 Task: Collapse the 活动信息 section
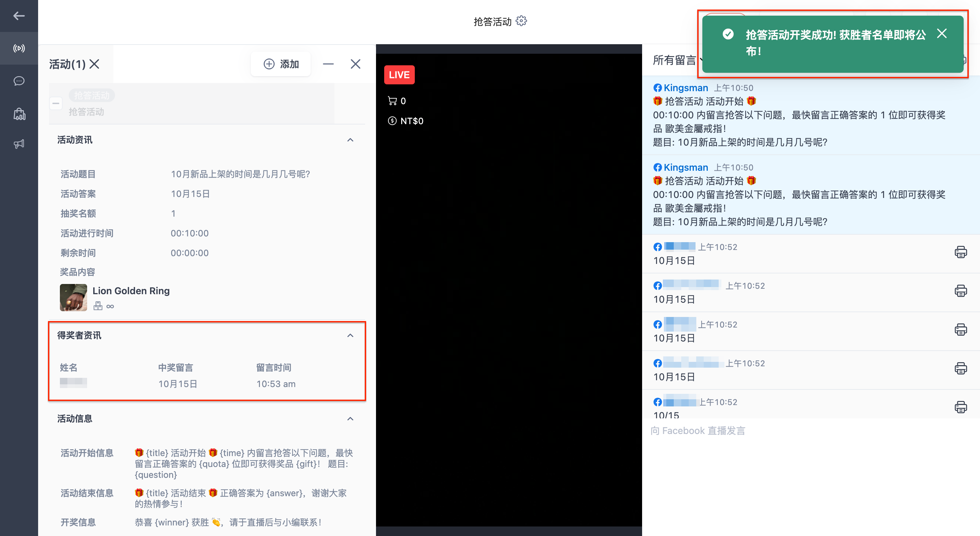(x=350, y=419)
